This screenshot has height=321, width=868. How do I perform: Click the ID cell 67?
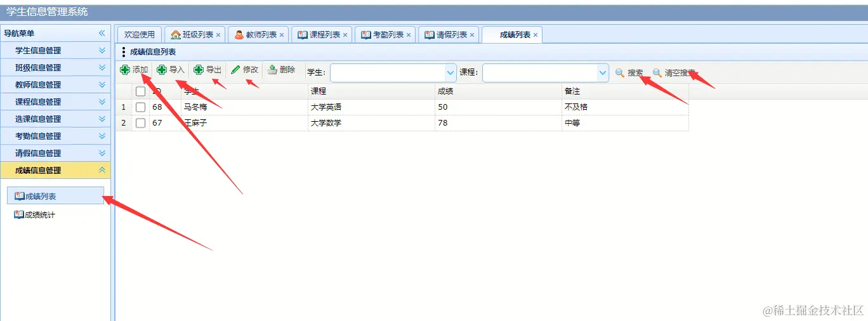[x=165, y=123]
